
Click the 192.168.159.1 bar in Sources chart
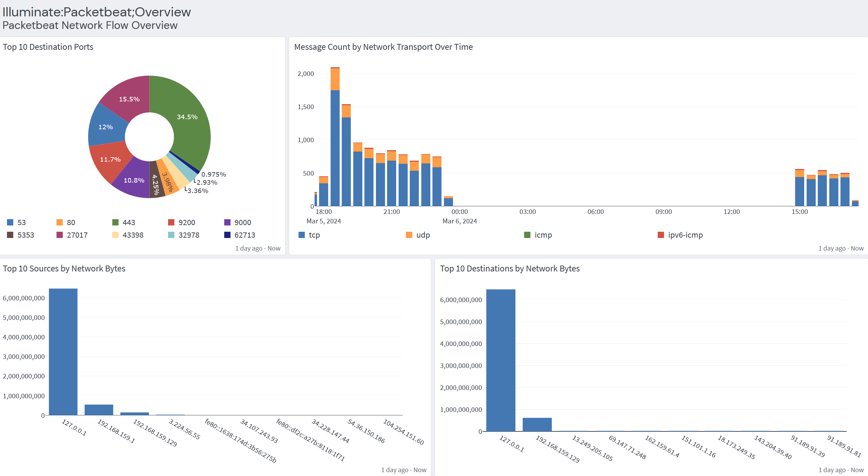(x=99, y=410)
